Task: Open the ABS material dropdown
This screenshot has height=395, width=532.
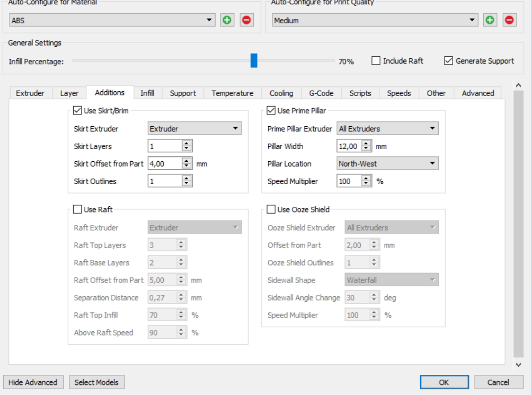Action: coord(112,20)
